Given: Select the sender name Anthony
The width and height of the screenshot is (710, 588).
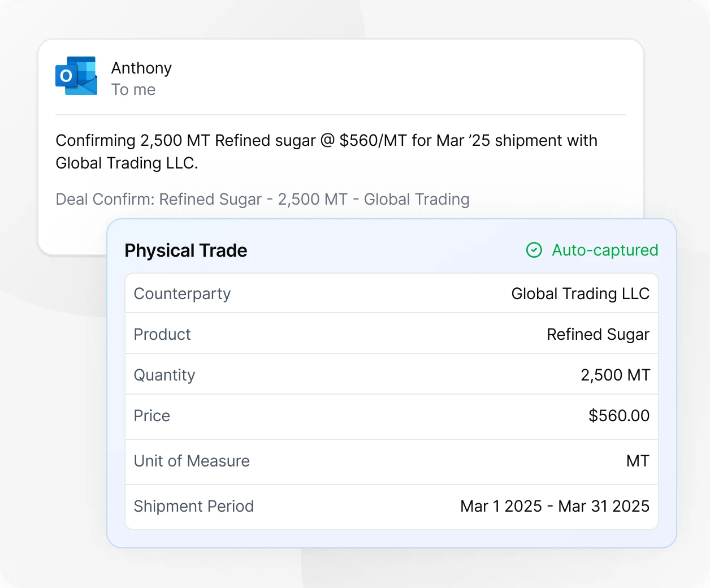Looking at the screenshot, I should [x=141, y=68].
